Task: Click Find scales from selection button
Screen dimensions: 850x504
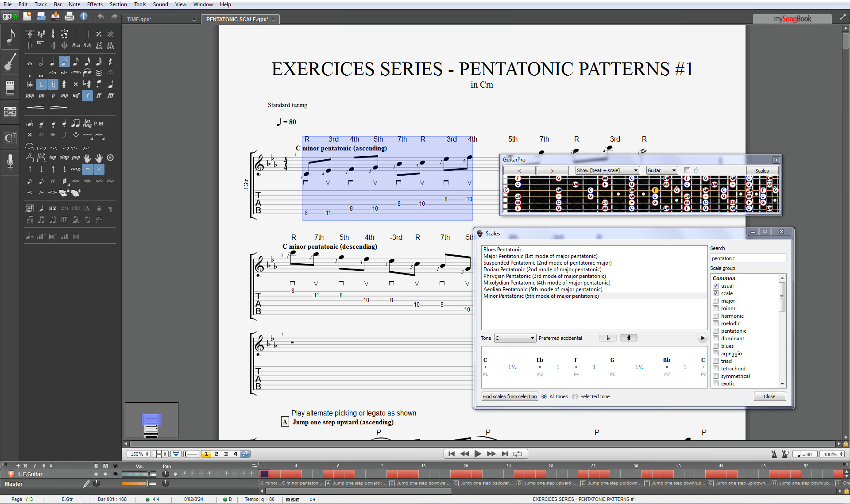Action: point(510,396)
